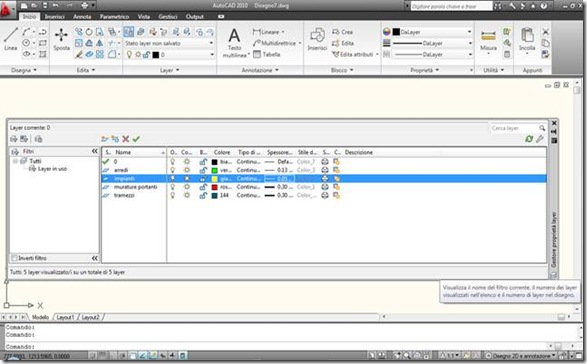Switch to the Output ribbon tab
Viewport: 587px width, 364px height.
coord(195,16)
